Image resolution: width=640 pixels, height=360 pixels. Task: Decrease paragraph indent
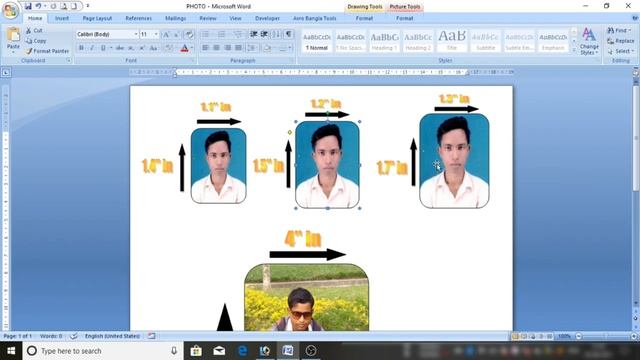point(253,34)
